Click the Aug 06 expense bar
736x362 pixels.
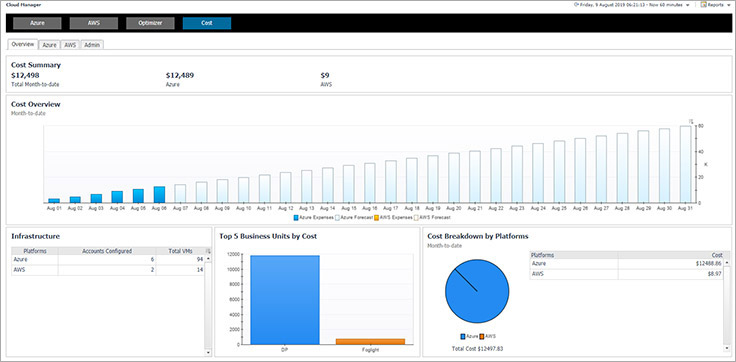tap(160, 195)
